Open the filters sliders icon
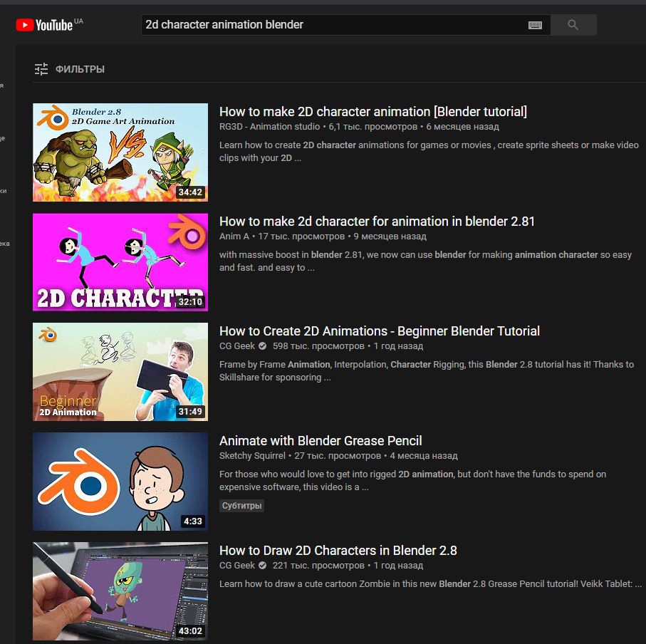 click(x=41, y=69)
